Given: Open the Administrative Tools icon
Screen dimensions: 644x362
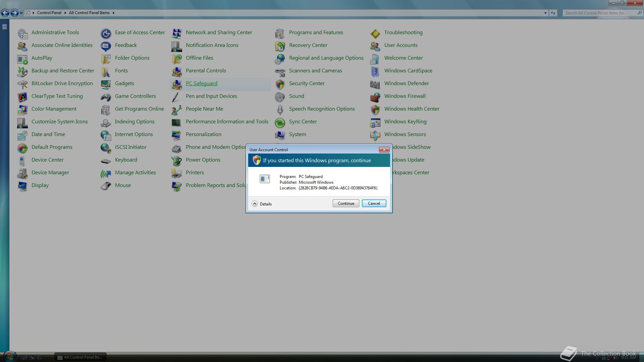Looking at the screenshot, I should click(x=22, y=33).
